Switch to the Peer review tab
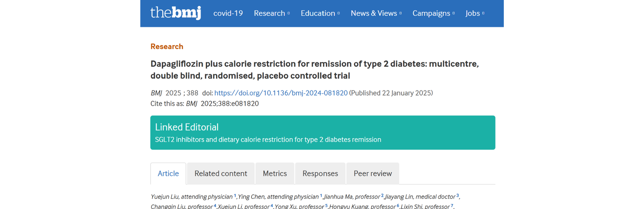 point(373,173)
